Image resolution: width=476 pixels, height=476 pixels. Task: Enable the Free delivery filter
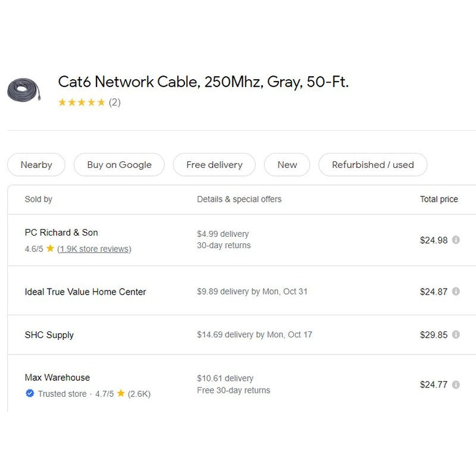pos(214,165)
